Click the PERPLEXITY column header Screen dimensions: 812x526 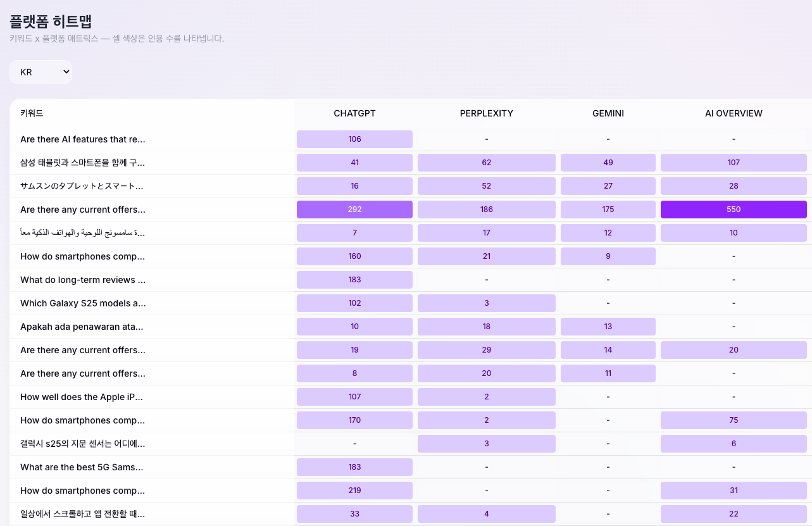[x=486, y=113]
